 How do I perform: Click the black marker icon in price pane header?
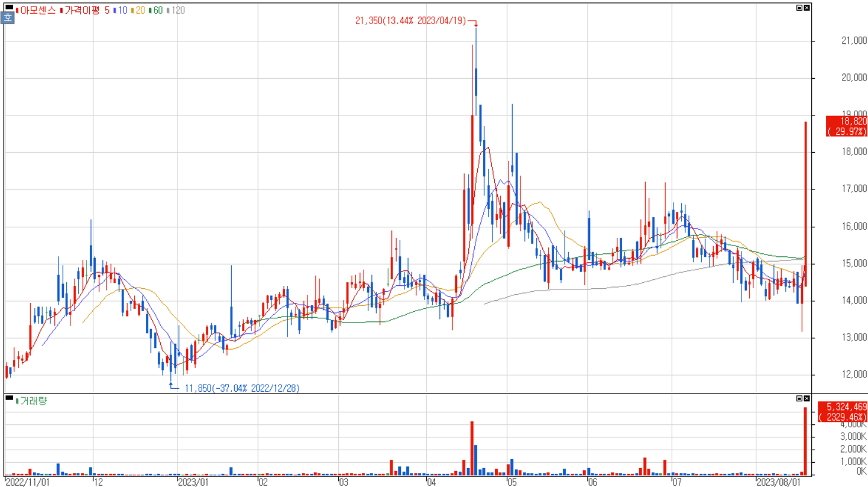pos(9,8)
